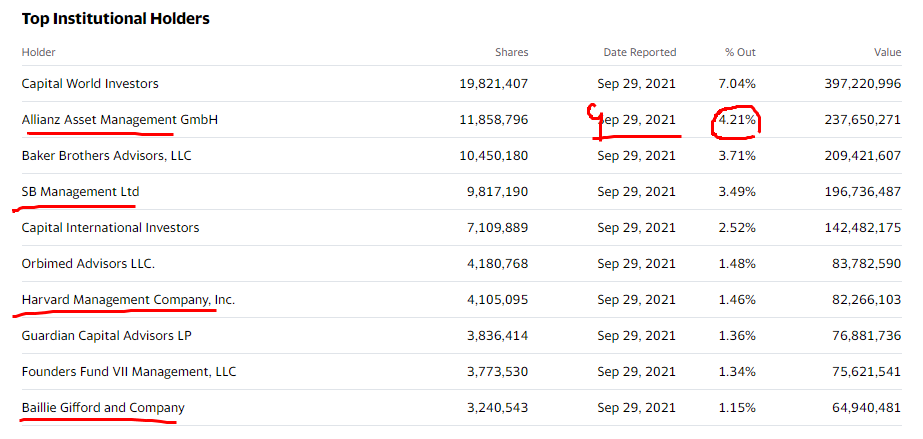
Task: Click the 3.71% percent out cell
Action: tap(736, 156)
